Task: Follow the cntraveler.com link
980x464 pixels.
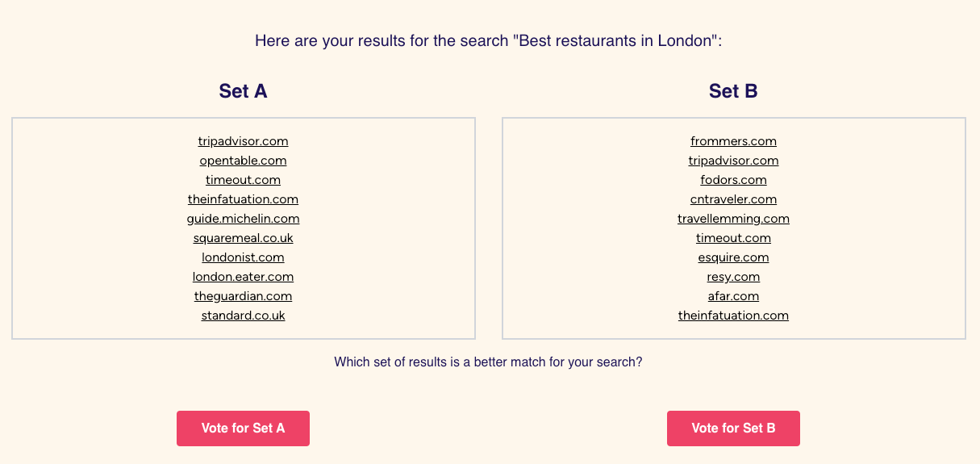Action: [x=734, y=199]
